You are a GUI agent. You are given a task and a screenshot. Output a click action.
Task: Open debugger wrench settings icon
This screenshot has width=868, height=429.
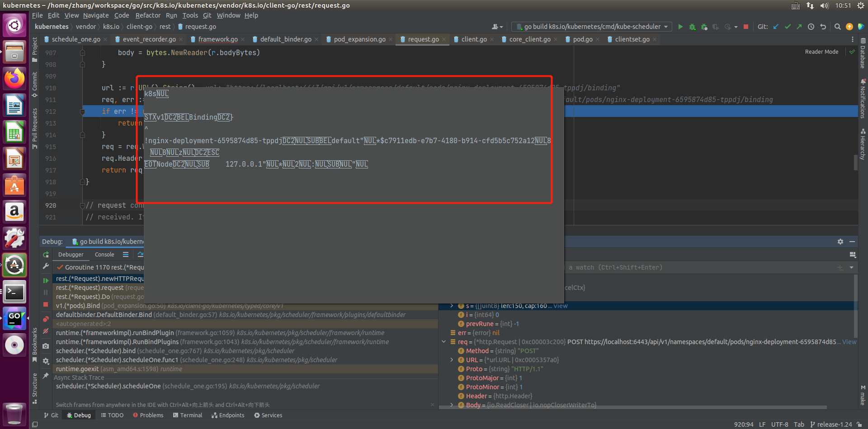pos(46,266)
